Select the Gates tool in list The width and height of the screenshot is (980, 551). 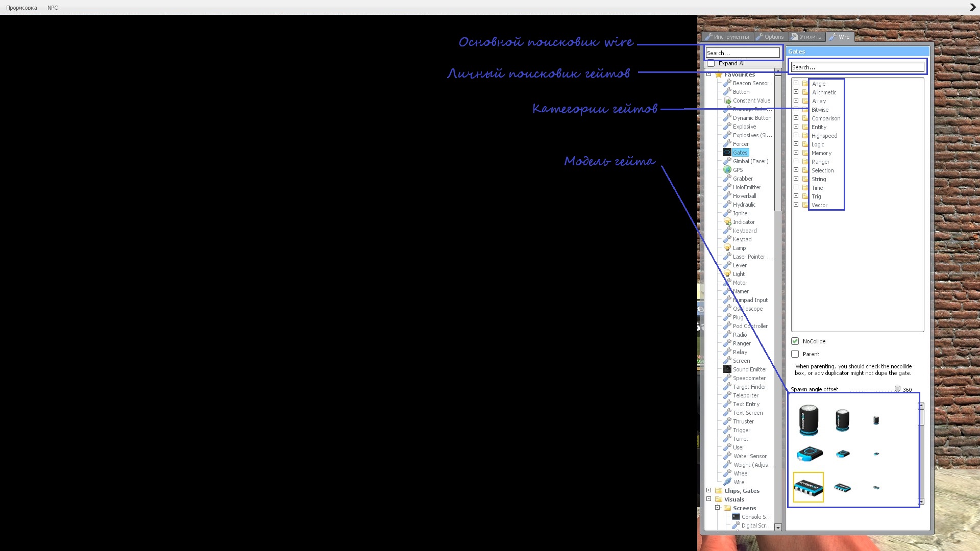click(x=740, y=153)
